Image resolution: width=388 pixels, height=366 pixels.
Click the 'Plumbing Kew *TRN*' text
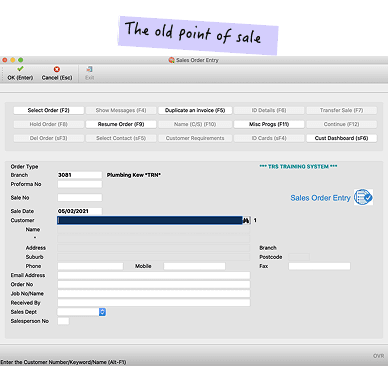pos(134,175)
